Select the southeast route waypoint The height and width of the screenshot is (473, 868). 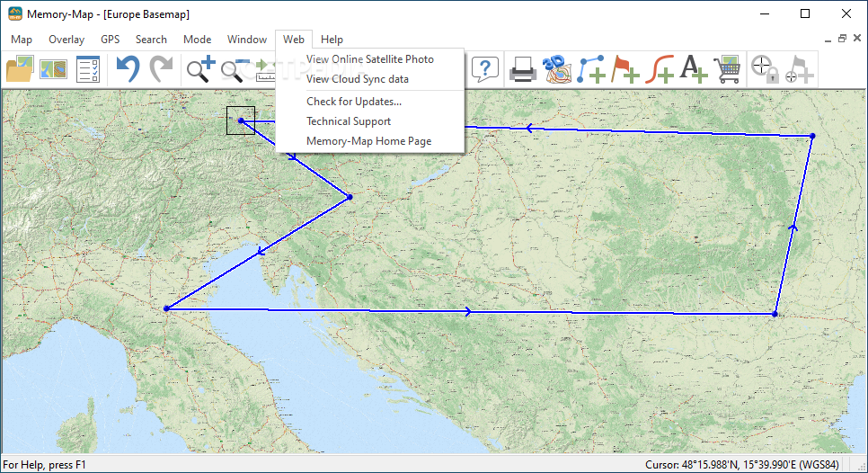(775, 314)
